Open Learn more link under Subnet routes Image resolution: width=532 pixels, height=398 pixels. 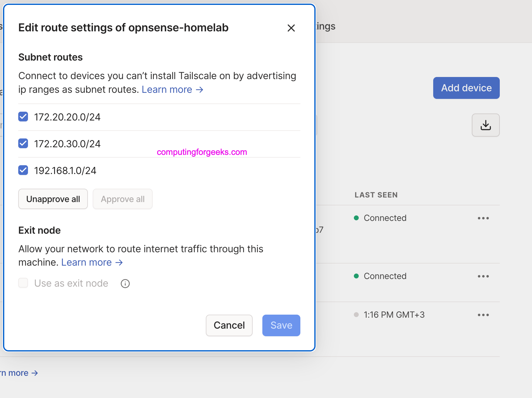[x=172, y=90]
